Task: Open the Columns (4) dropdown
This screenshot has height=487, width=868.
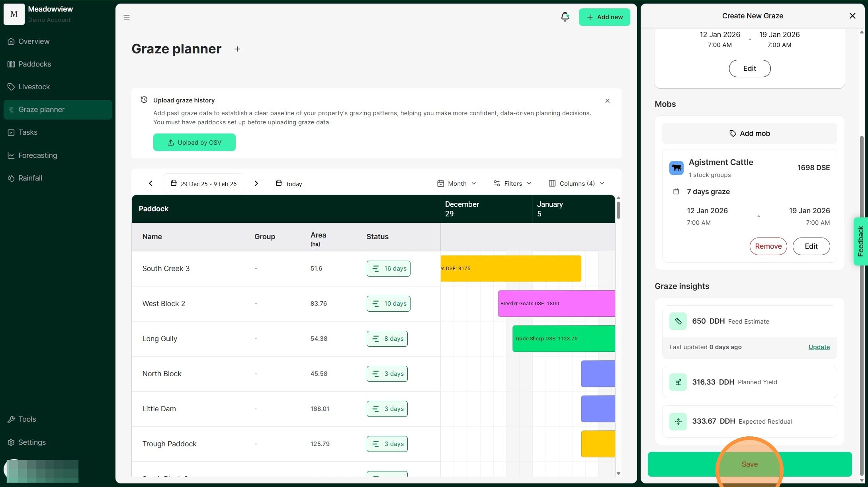Action: (577, 183)
